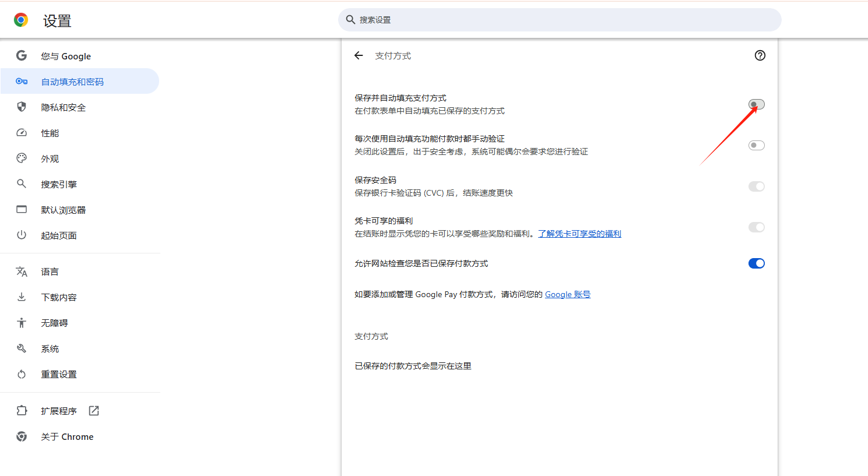Open 关于 Chrome page
The height and width of the screenshot is (476, 868).
tap(80, 436)
